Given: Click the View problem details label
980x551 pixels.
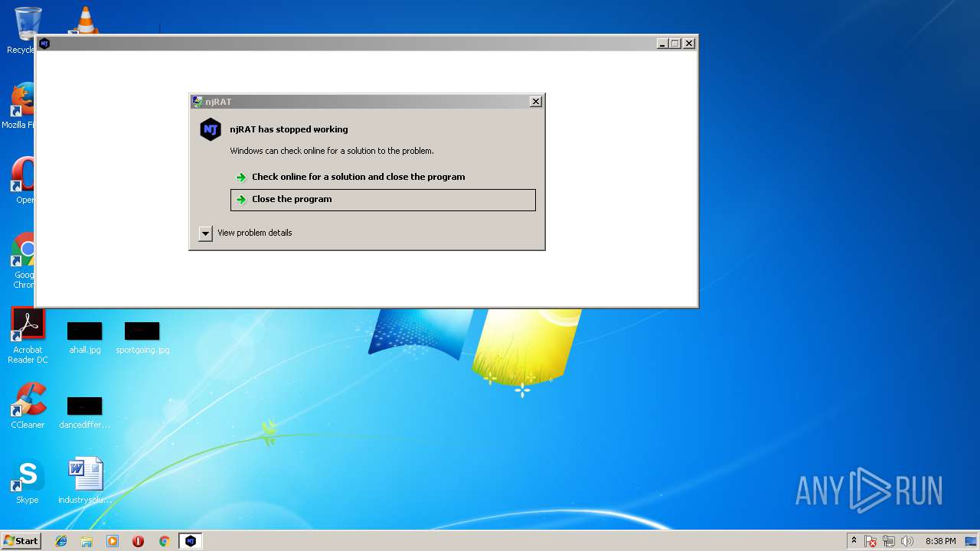Looking at the screenshot, I should 255,233.
